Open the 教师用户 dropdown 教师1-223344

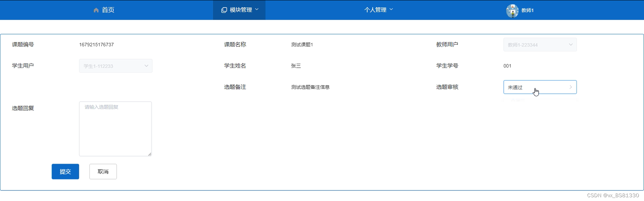click(x=540, y=45)
